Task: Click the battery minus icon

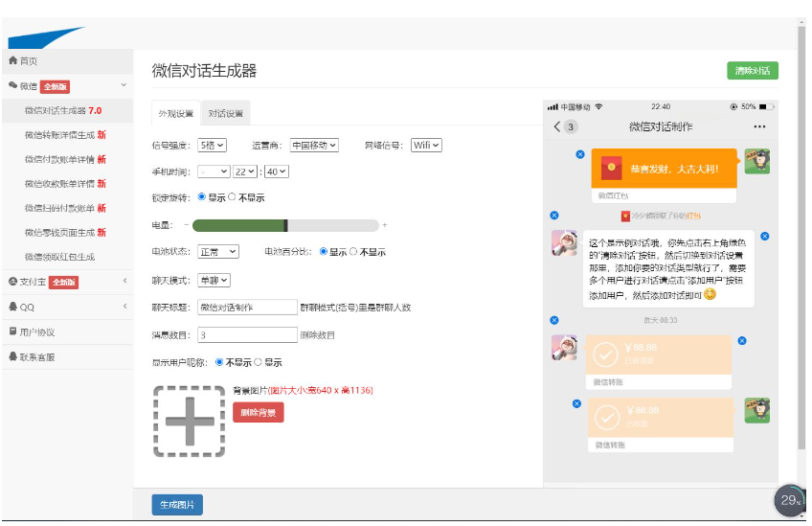Action: (x=187, y=225)
